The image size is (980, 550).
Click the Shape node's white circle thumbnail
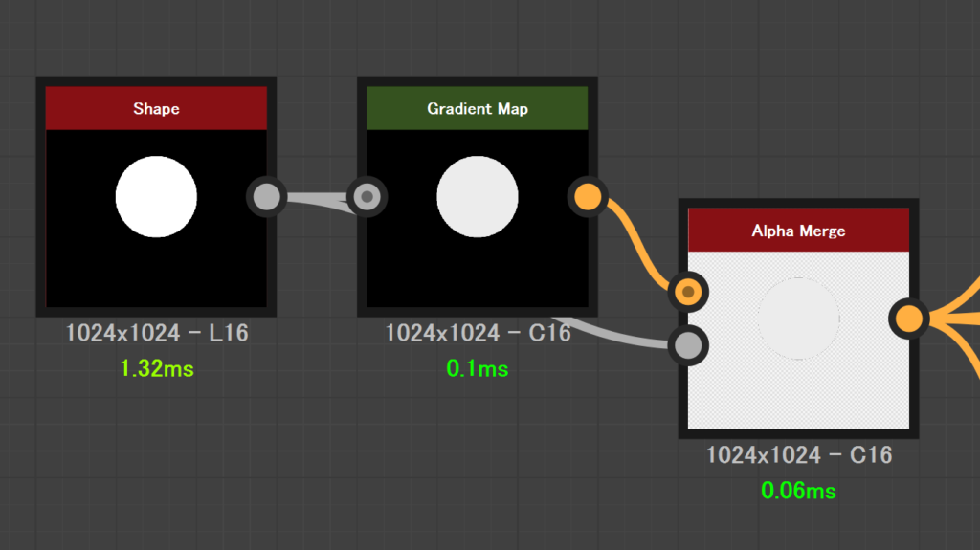[156, 197]
